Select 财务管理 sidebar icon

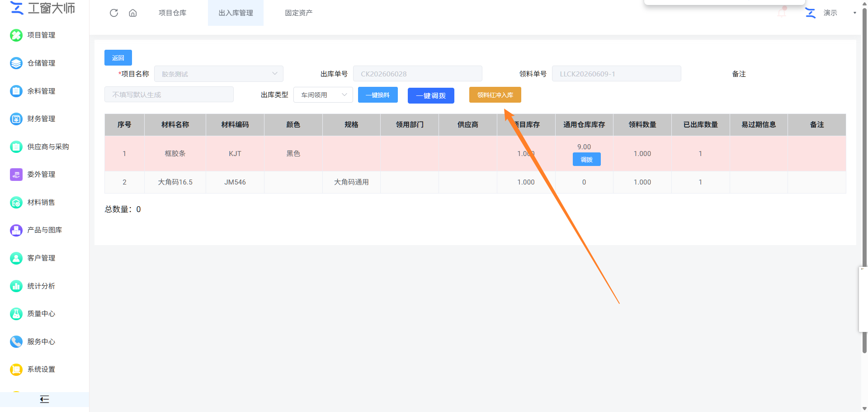[16, 119]
